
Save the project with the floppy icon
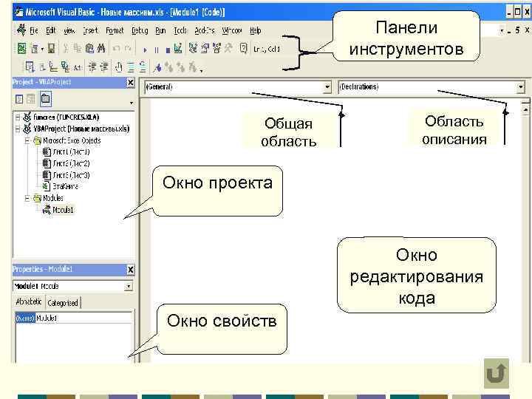(51, 49)
